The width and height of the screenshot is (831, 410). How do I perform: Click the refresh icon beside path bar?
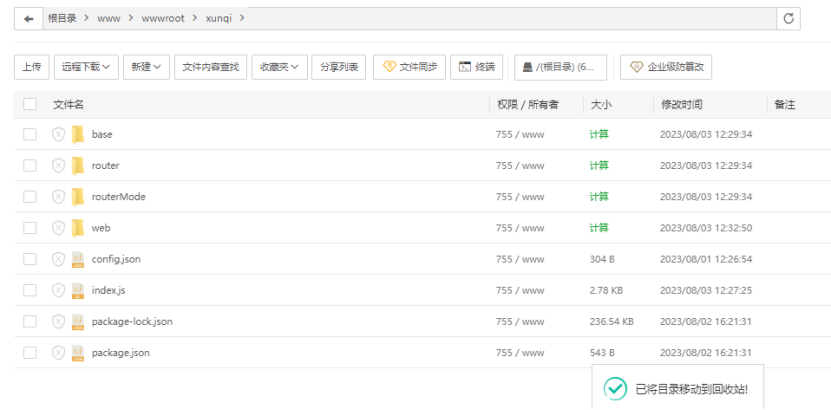coord(789,18)
